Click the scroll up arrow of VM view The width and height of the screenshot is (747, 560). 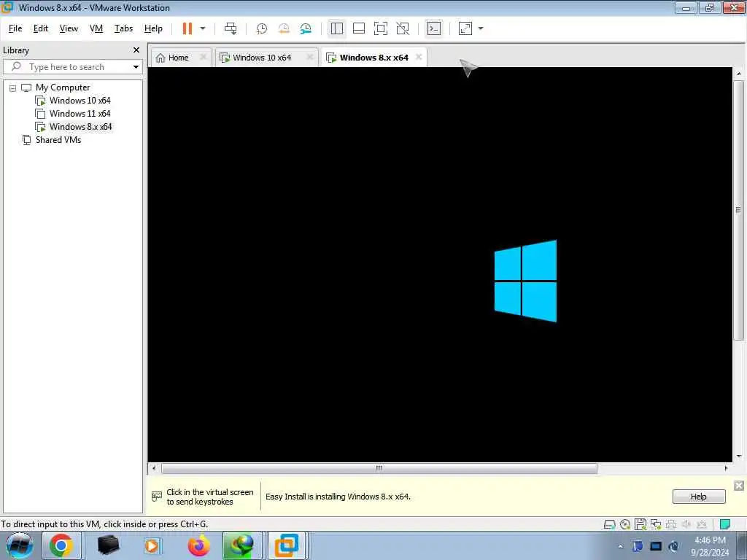point(738,74)
